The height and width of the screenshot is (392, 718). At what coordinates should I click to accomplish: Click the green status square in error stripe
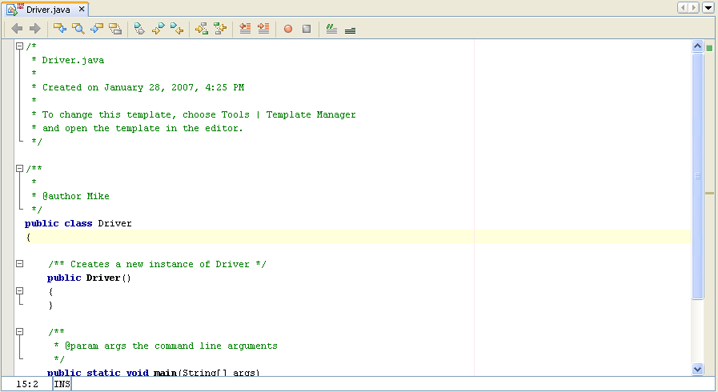(710, 48)
